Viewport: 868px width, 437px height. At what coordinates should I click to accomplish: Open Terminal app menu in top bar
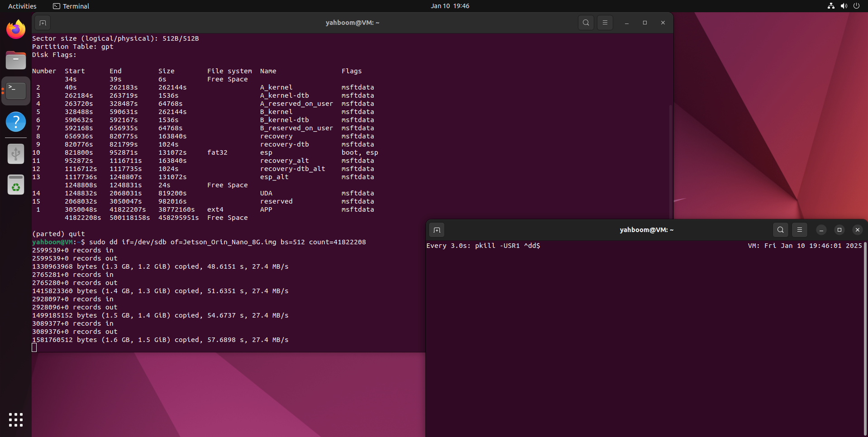pyautogui.click(x=71, y=6)
